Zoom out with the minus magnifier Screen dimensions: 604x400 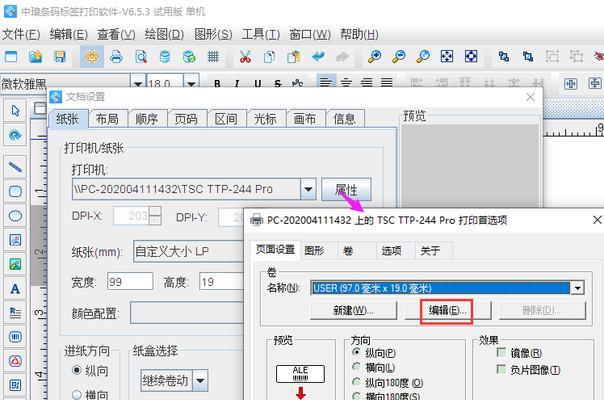(x=399, y=57)
